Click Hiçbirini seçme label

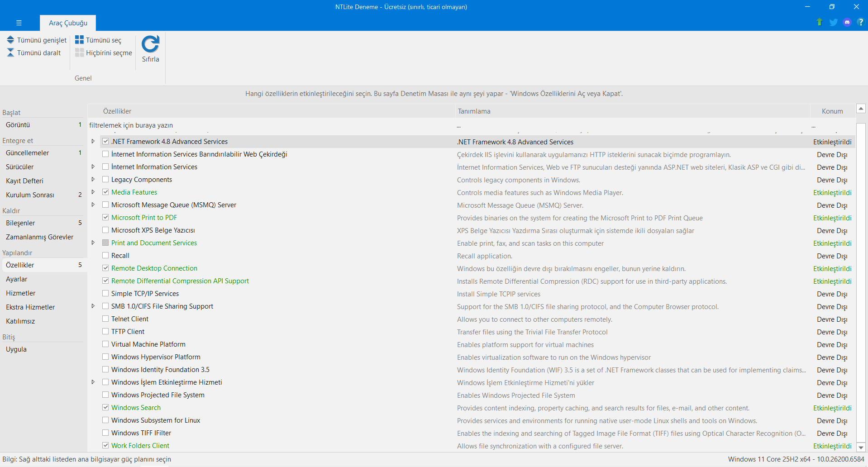(109, 53)
